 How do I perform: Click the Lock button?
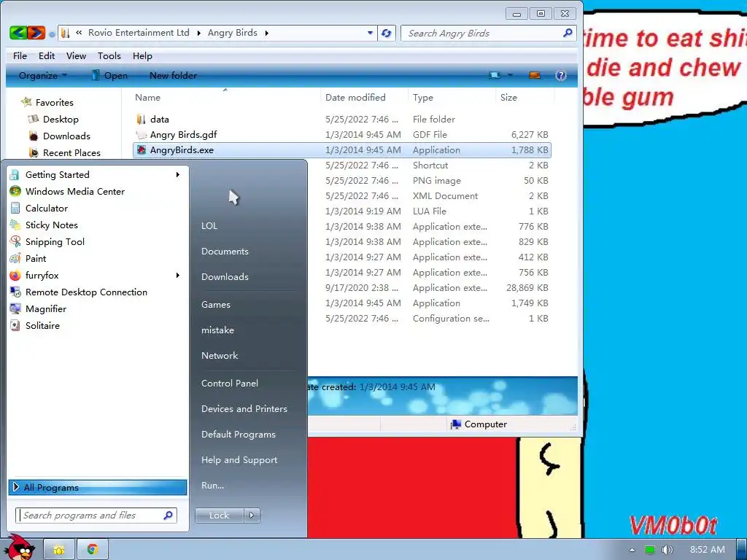pos(219,516)
